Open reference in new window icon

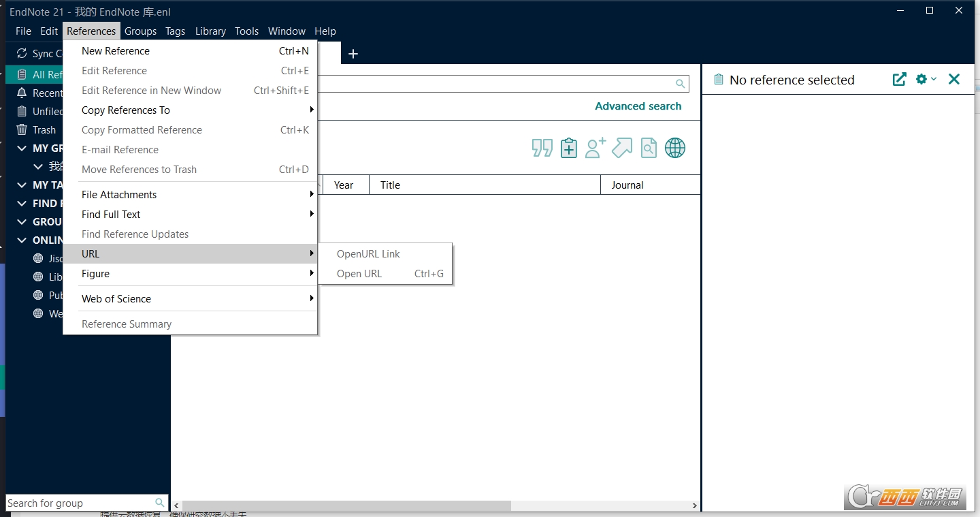(x=900, y=79)
